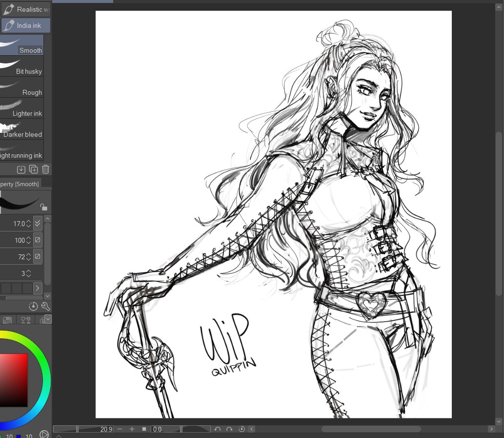
Task: Click the canvas horizontal scrollbar thumb
Action: tap(371, 429)
